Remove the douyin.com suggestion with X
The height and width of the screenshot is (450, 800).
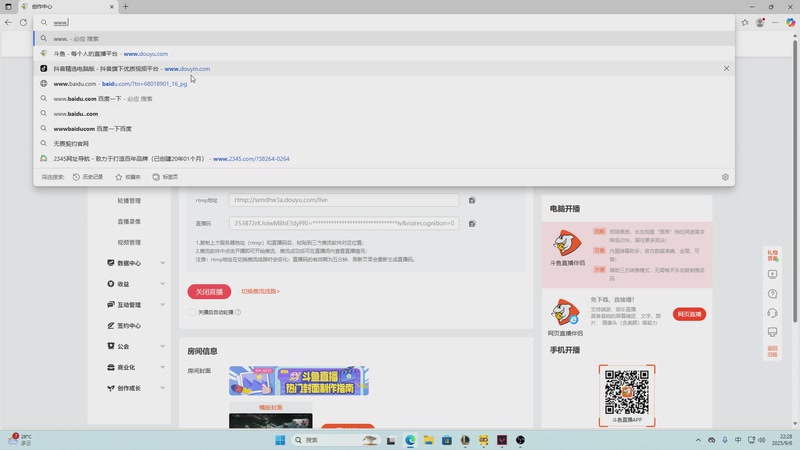coord(726,68)
